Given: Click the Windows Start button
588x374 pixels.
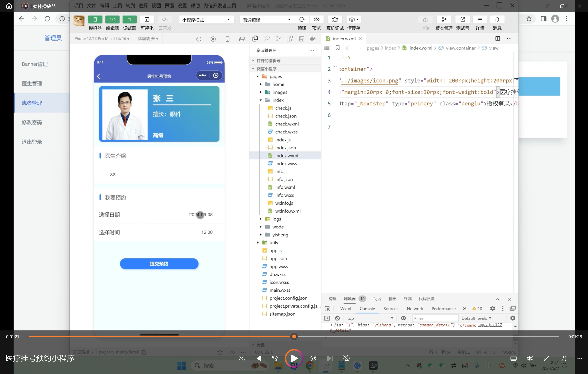Looking at the screenshot, I should (x=181, y=366).
